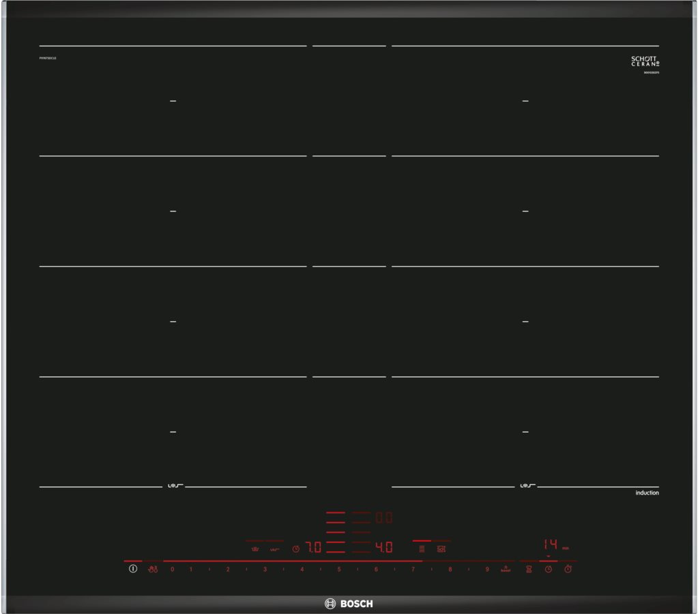Select the rear zone showing 0.0
Viewport: 700px width, 614px height.
click(x=384, y=518)
